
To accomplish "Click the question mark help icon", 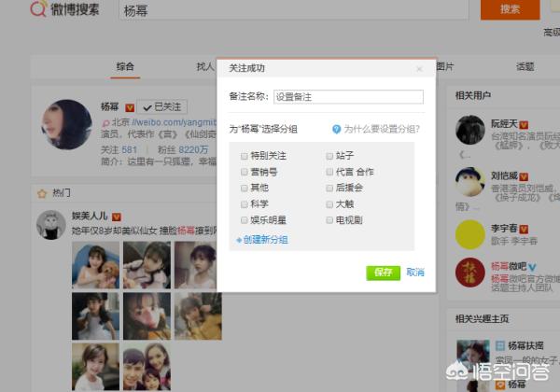I will click(336, 129).
